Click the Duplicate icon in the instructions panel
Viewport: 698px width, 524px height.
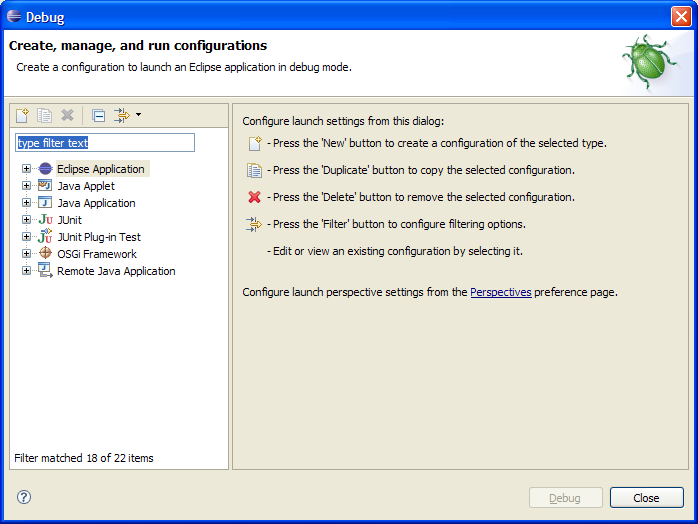point(255,171)
